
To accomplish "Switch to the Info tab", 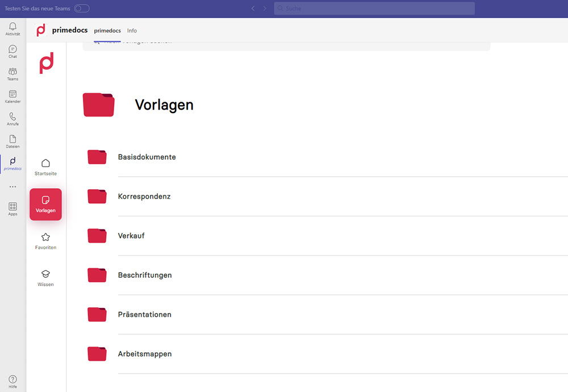I will (132, 31).
